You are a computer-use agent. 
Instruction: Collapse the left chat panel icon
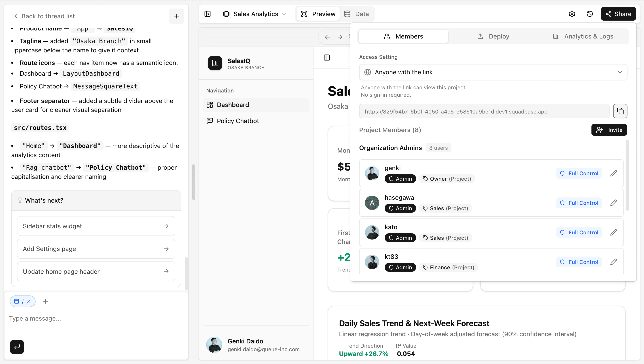208,14
